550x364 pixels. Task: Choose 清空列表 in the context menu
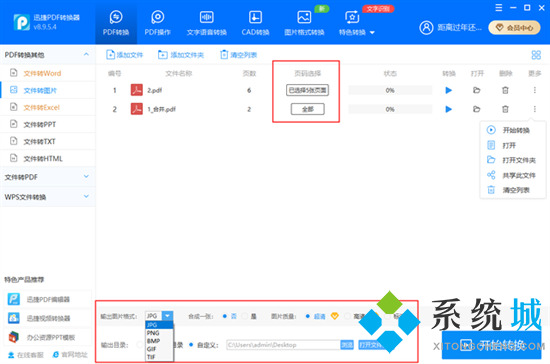[513, 190]
